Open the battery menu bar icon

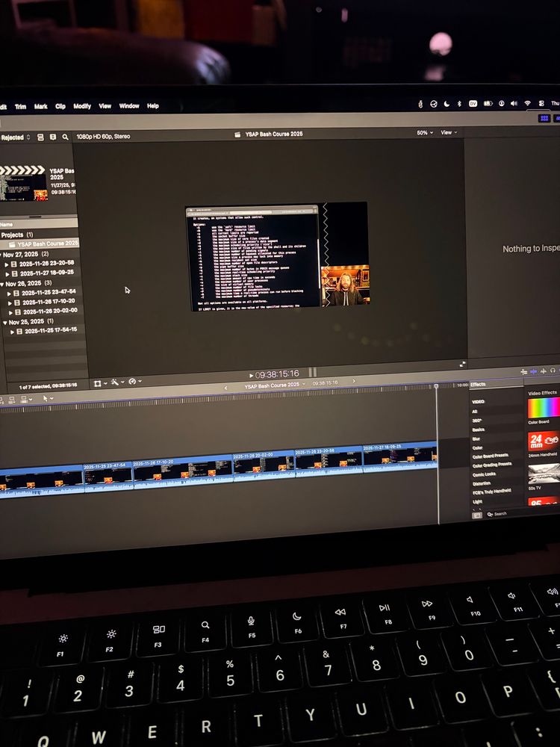click(x=488, y=103)
